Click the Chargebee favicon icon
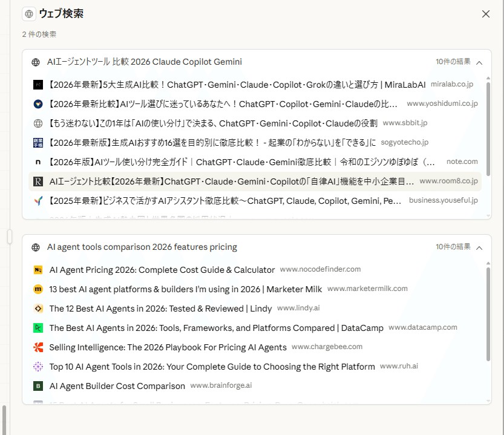 pyautogui.click(x=38, y=347)
